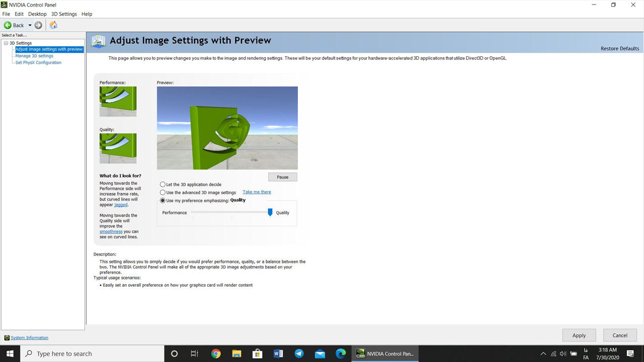The width and height of the screenshot is (644, 362).
Task: Click the Performance–Quality slider handle
Action: click(270, 212)
